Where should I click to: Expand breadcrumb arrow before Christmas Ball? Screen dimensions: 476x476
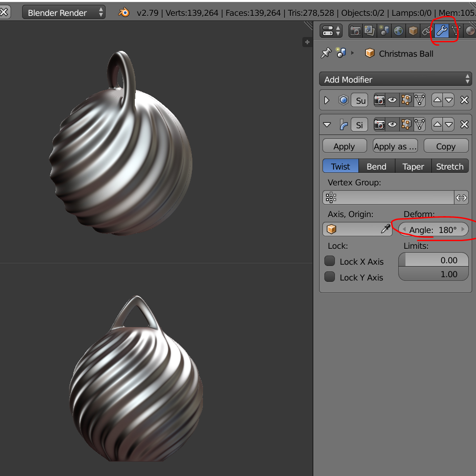coord(353,53)
